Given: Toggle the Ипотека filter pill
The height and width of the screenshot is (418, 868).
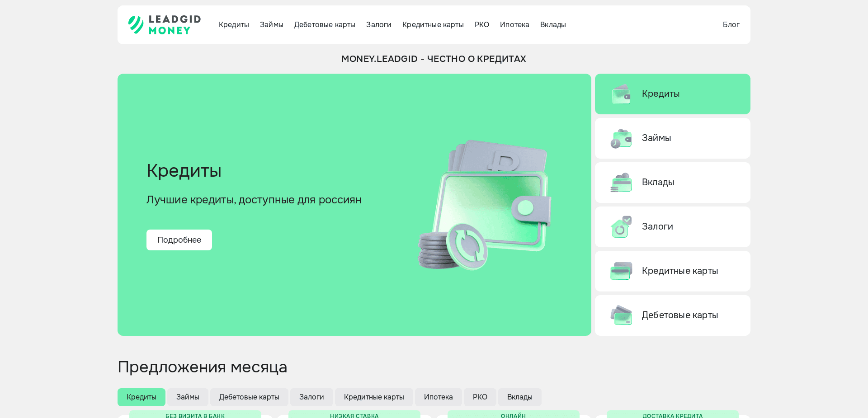Looking at the screenshot, I should click(438, 397).
